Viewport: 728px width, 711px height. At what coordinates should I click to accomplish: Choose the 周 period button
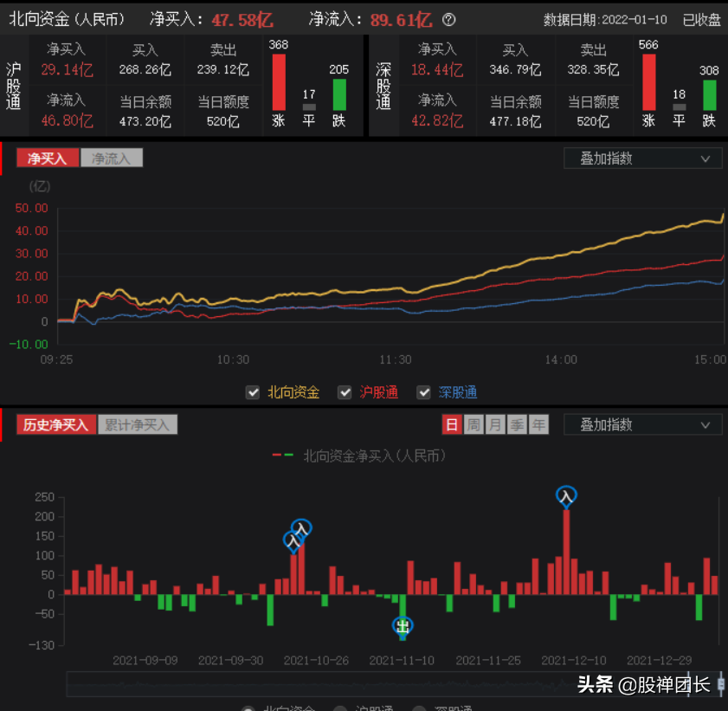pyautogui.click(x=474, y=424)
